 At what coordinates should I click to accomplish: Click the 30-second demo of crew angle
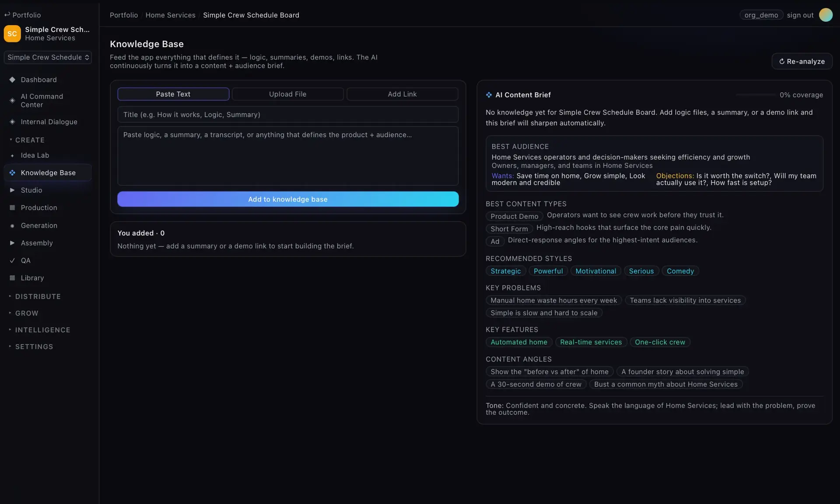[x=536, y=384]
